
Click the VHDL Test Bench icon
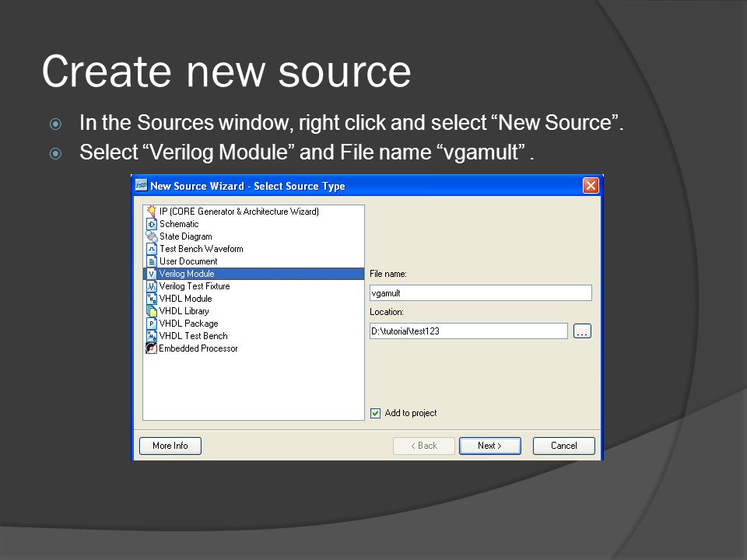152,336
